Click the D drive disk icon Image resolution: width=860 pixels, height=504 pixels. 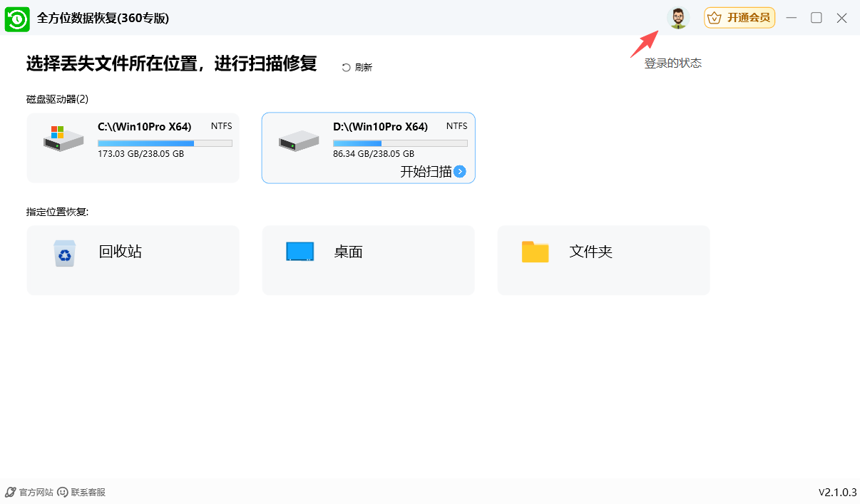[x=297, y=140]
